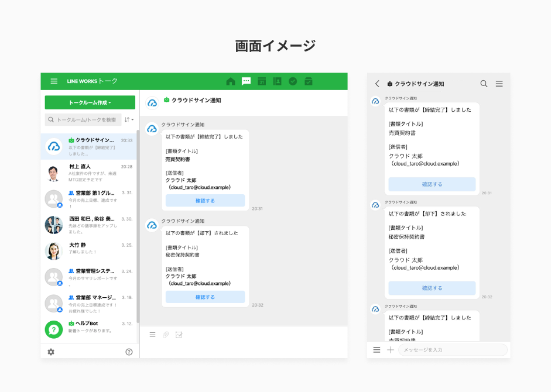The width and height of the screenshot is (551, 392).
Task: Tap the plus icon beside mobile message input
Action: (x=391, y=350)
